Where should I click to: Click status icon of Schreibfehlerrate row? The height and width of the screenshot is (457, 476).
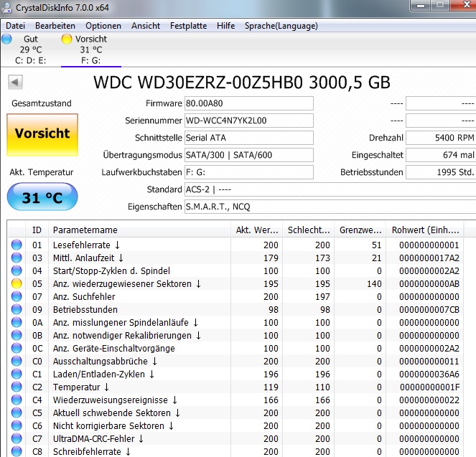tap(17, 451)
